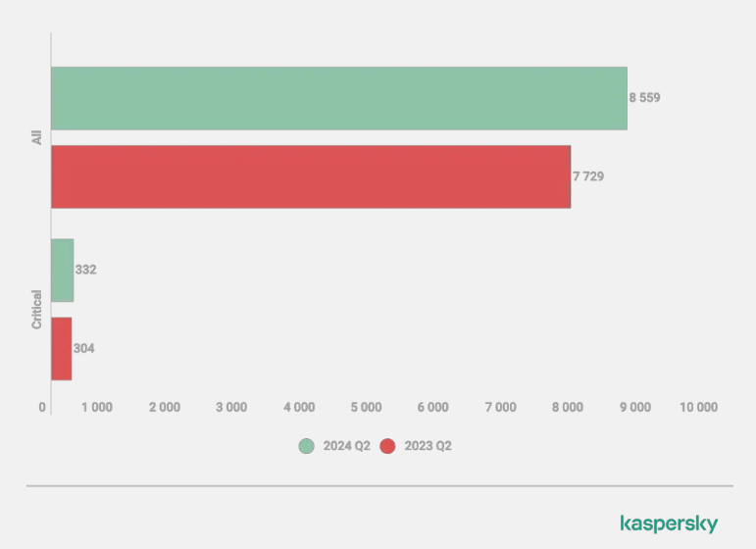Screen dimensions: 756x549
Task: Select the green Critical 2024 Q2 bar
Action: tap(62, 270)
